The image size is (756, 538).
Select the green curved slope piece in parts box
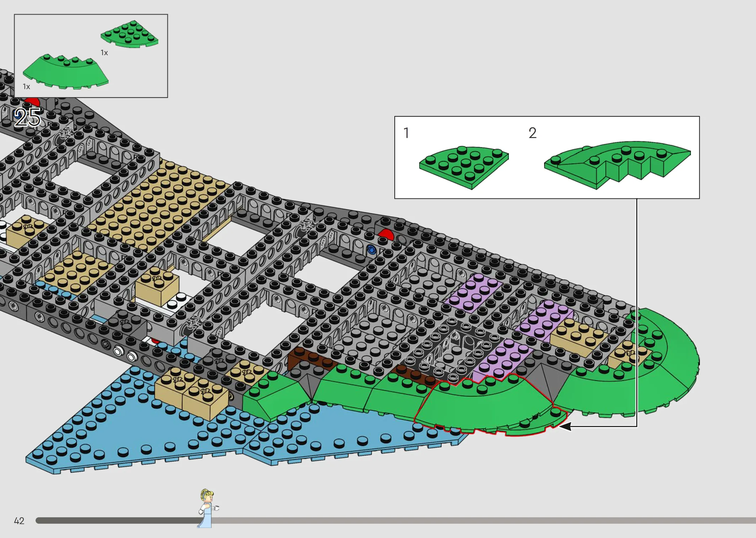[66, 72]
